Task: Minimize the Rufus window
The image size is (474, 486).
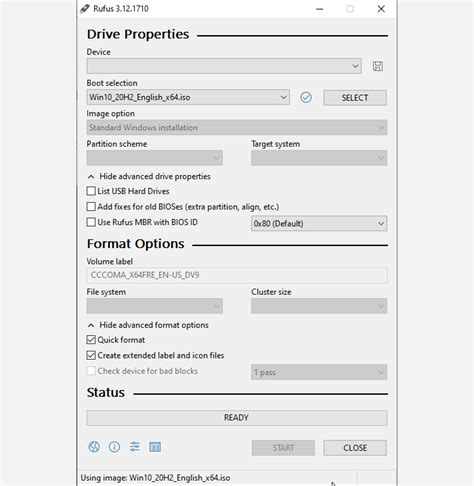Action: point(319,9)
